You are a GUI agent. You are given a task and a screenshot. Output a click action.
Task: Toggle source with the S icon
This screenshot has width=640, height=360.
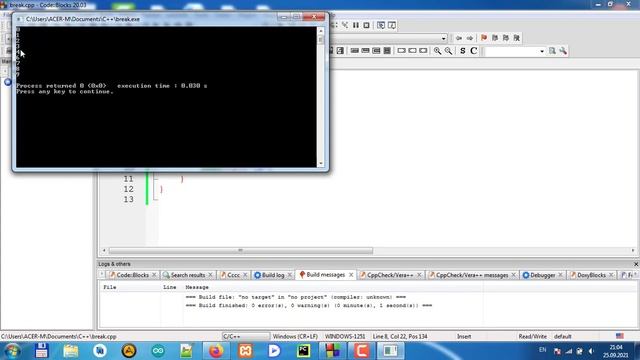462,51
